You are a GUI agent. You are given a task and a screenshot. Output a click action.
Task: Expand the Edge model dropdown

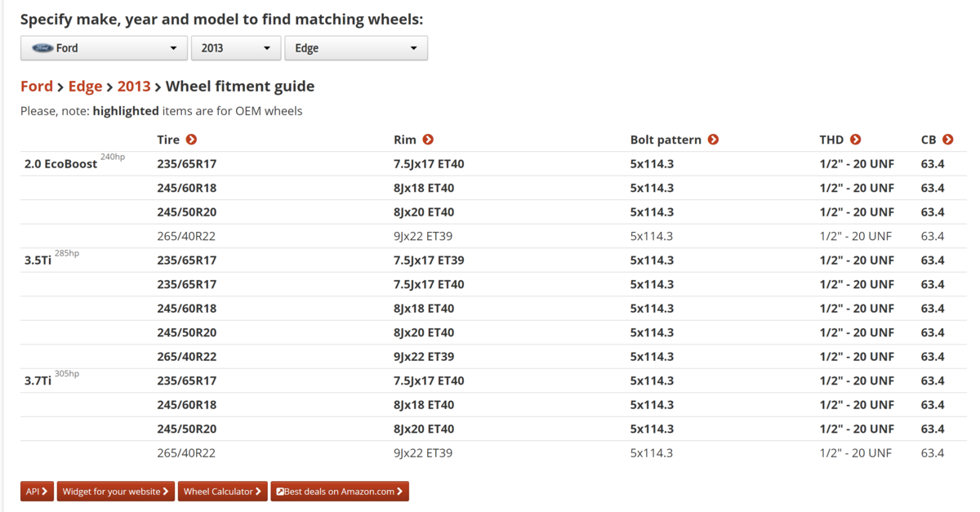(x=355, y=48)
